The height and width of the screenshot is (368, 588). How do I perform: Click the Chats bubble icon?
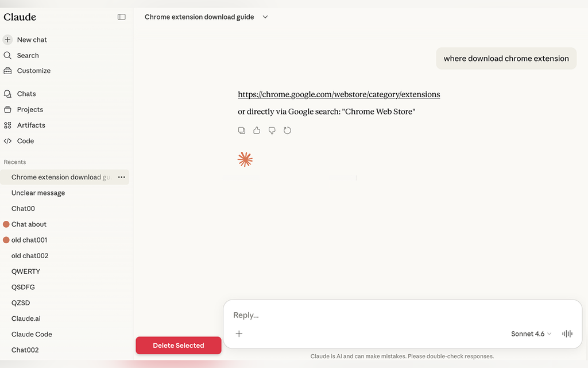point(7,94)
